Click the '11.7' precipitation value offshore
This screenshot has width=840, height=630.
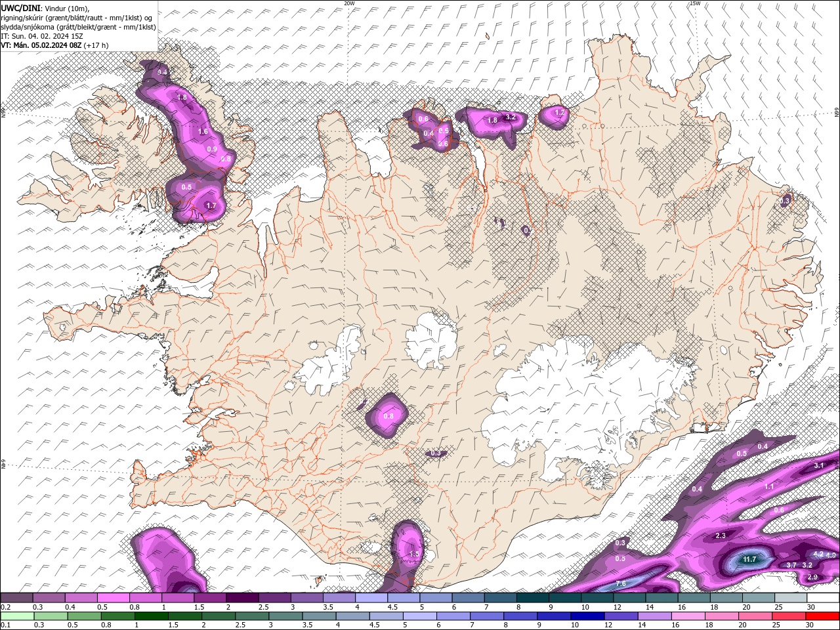(749, 559)
